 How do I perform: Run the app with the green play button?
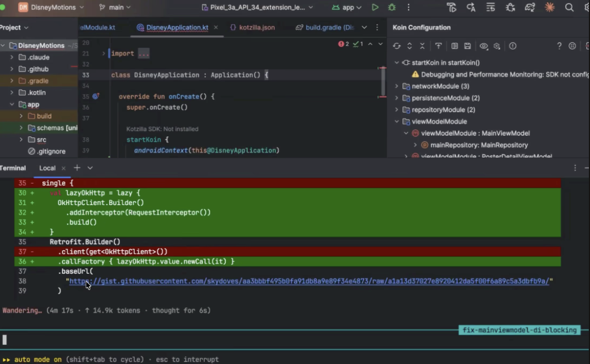click(375, 7)
